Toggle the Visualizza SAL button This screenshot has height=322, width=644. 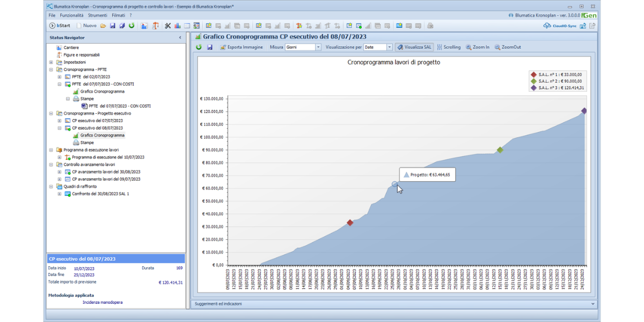coord(414,47)
